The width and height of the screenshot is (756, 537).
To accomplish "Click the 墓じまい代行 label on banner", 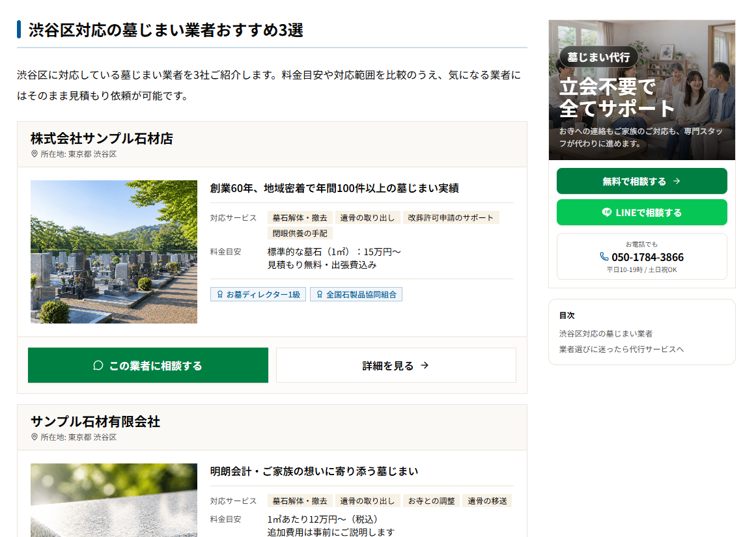I will [x=598, y=57].
